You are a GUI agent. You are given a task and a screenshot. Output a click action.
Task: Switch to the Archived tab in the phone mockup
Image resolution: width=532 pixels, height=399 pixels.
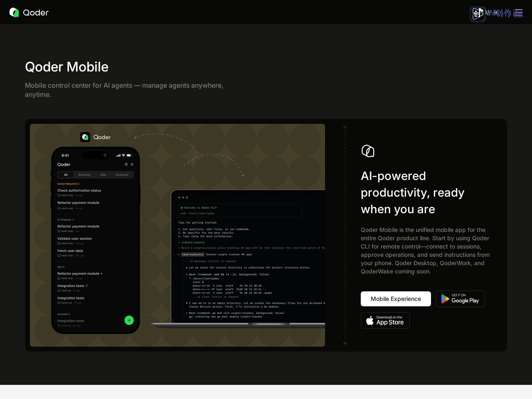(122, 175)
